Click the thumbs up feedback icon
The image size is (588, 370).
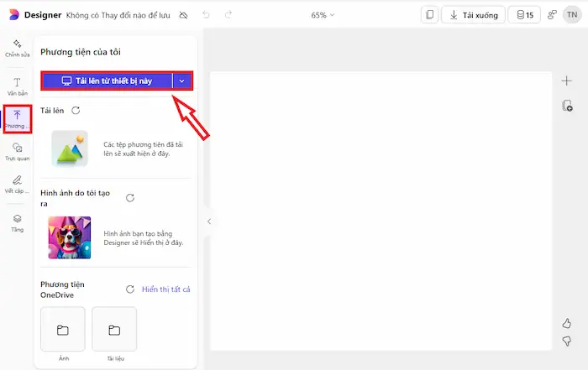coord(566,323)
